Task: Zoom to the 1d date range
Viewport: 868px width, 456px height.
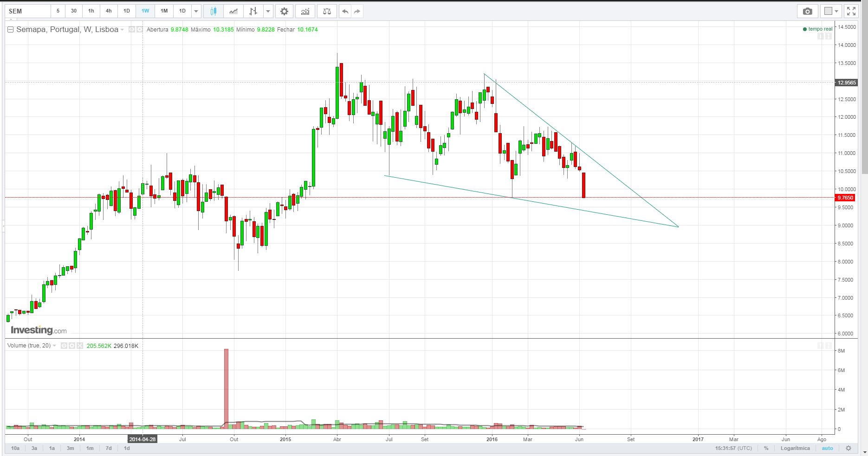Action: (x=126, y=448)
